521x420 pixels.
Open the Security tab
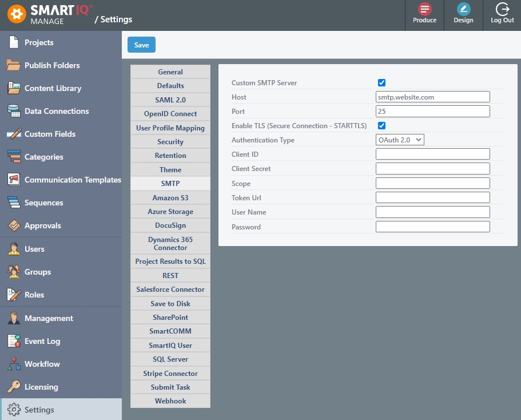point(170,142)
